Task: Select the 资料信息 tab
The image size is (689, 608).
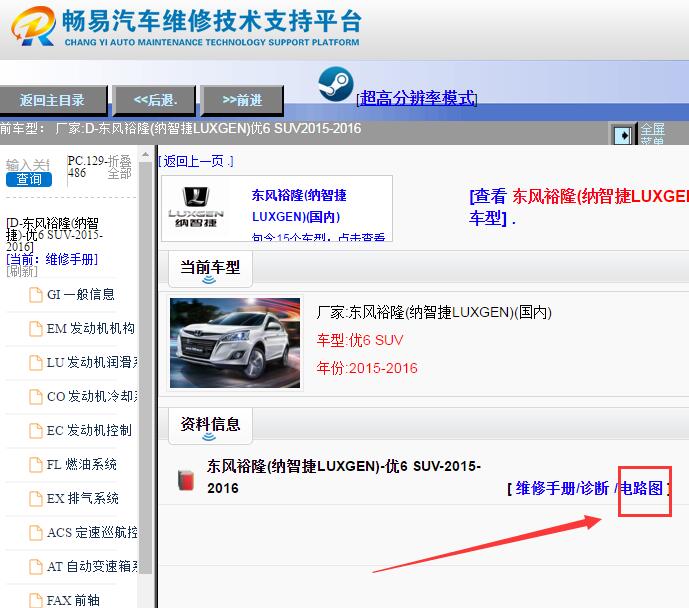Action: [x=210, y=426]
